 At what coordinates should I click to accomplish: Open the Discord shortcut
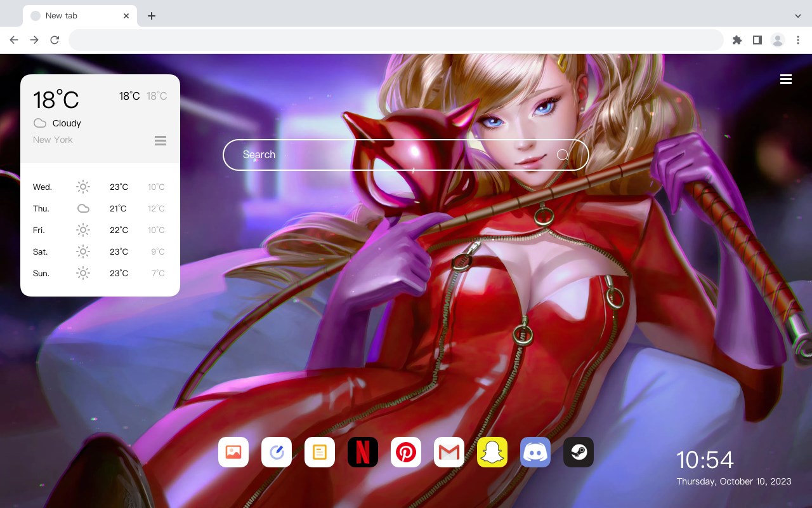pos(535,452)
